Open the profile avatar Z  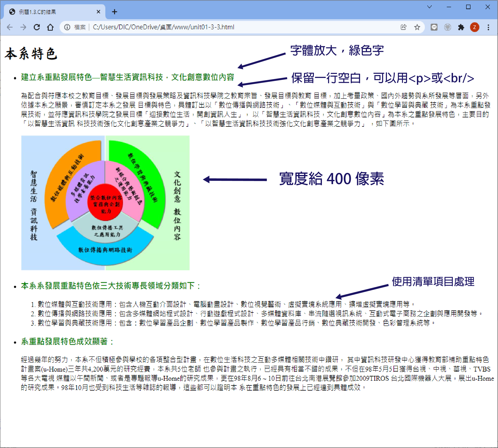(x=475, y=27)
